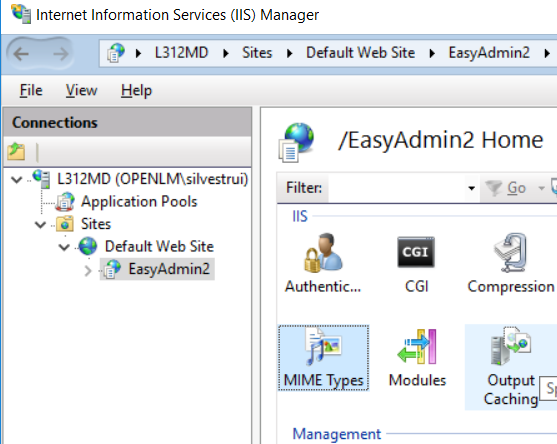Image resolution: width=557 pixels, height=444 pixels.
Task: Click EasyAdmin2 in the address breadcrumb
Action: tap(489, 53)
